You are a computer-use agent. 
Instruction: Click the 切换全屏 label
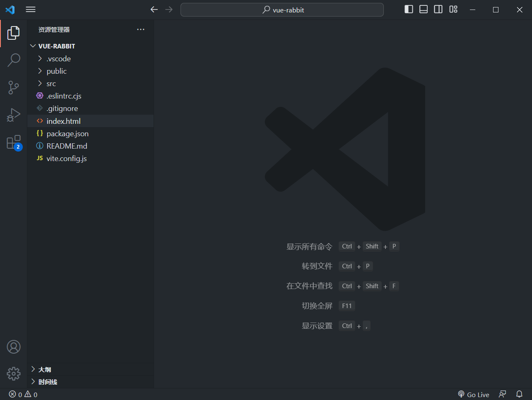tap(317, 306)
